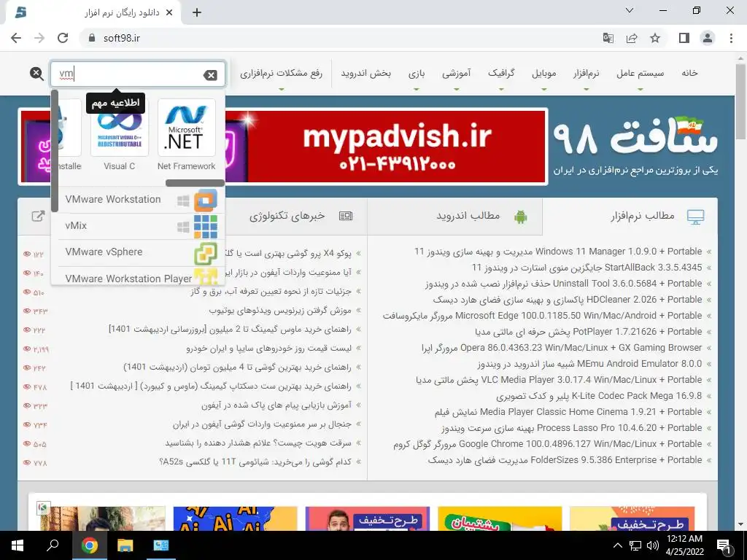This screenshot has width=747, height=560.
Task: Open VLC Media Player 3.0.17.4 post
Action: (559, 380)
